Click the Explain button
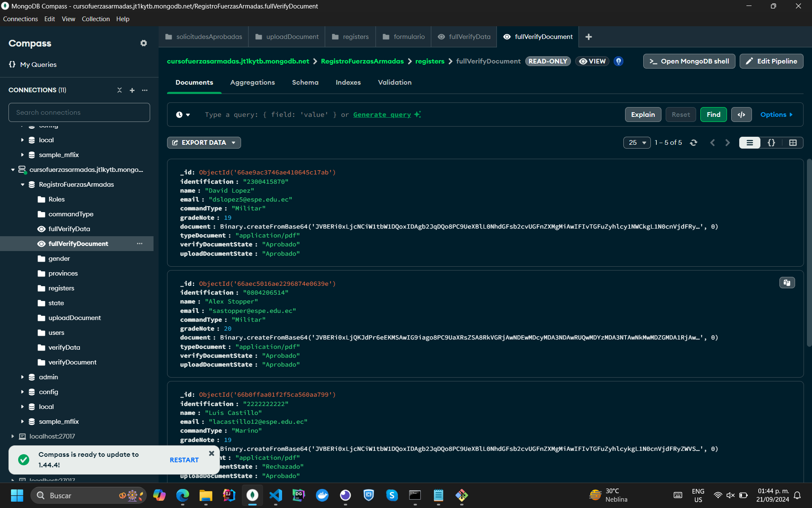The width and height of the screenshot is (812, 508). click(643, 115)
